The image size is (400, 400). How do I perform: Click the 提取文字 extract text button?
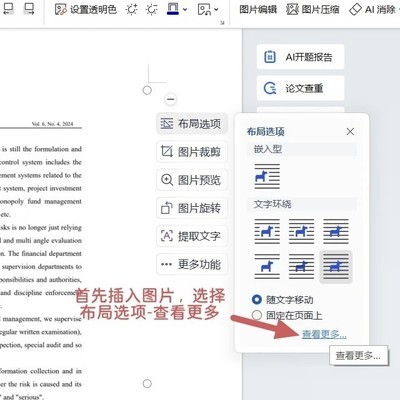click(192, 236)
